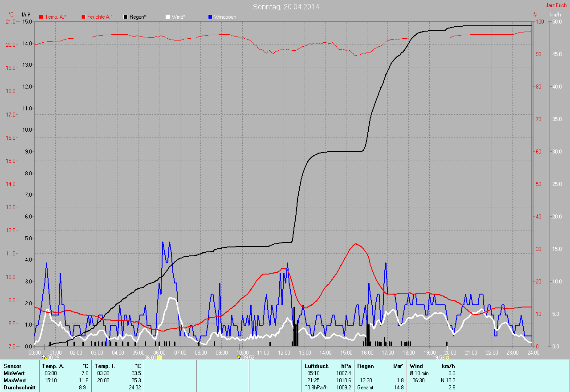Click the indoor average value '24.32'
Screen dimensions: 570x392
134,388
